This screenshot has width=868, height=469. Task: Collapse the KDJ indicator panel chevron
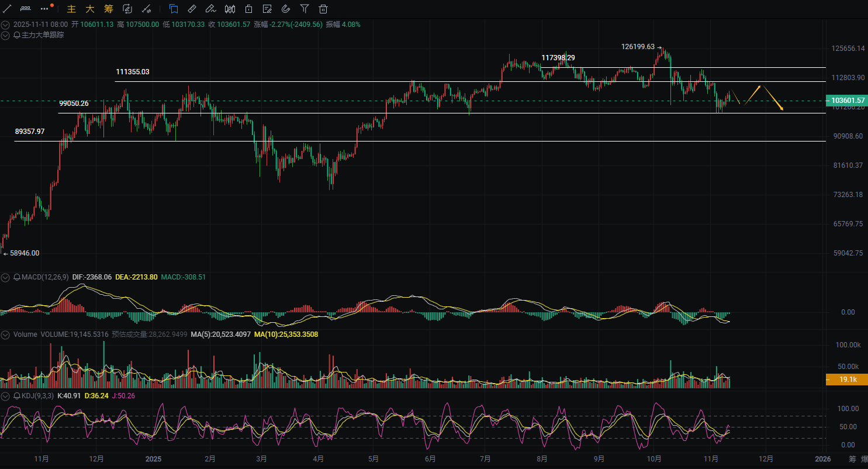(x=5, y=396)
